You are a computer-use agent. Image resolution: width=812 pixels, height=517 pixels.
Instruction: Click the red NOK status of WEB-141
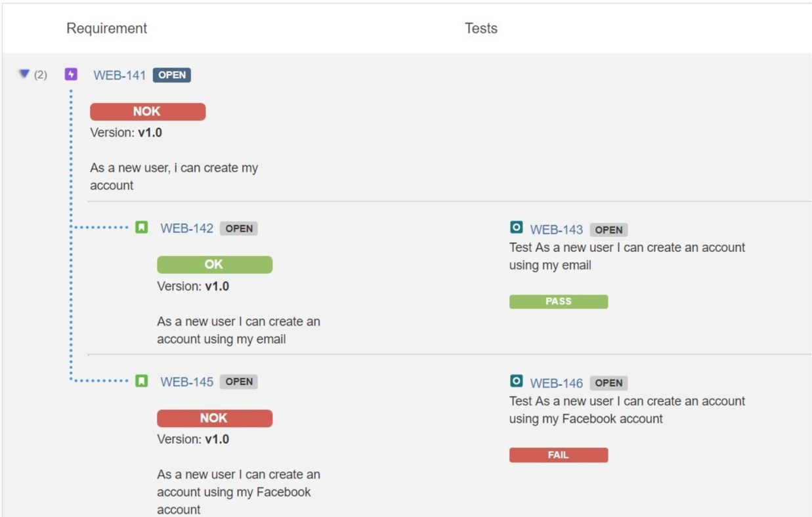click(x=148, y=112)
